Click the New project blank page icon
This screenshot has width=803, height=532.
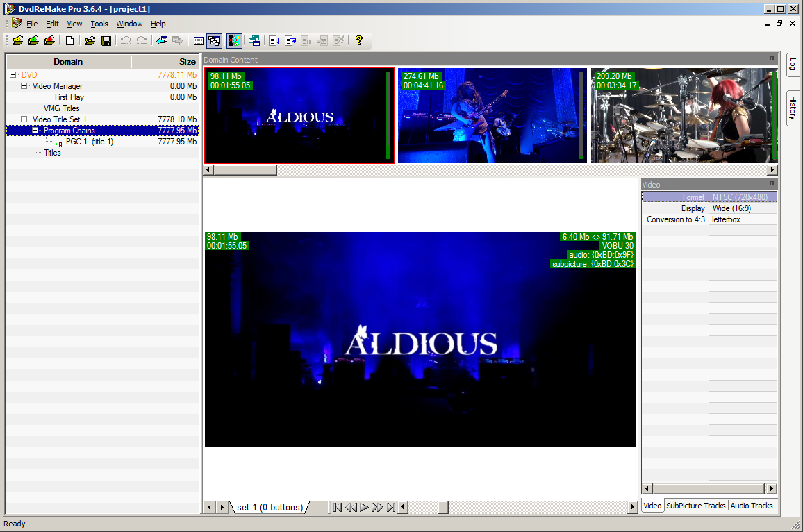[70, 41]
